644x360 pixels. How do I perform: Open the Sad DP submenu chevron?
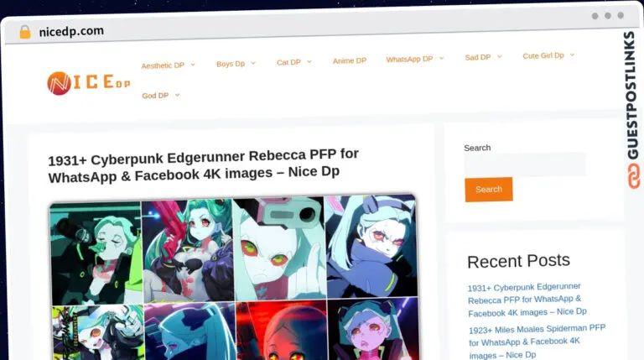500,57
